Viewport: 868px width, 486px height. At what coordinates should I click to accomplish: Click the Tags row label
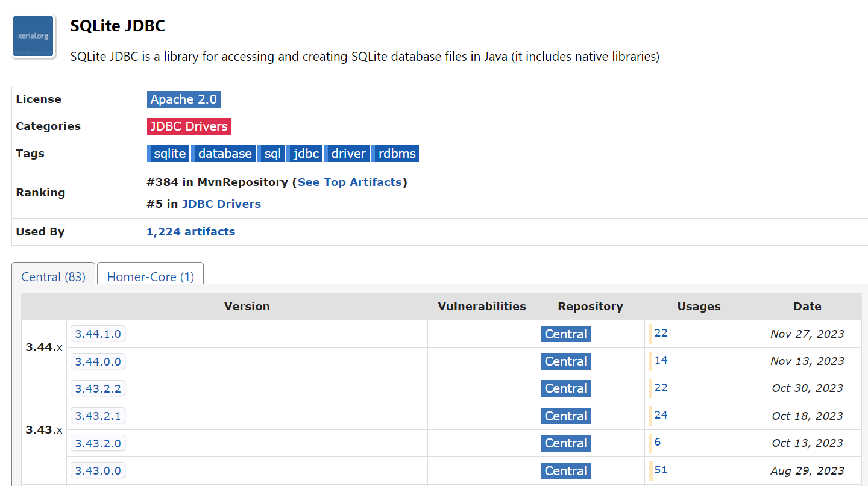pos(30,154)
